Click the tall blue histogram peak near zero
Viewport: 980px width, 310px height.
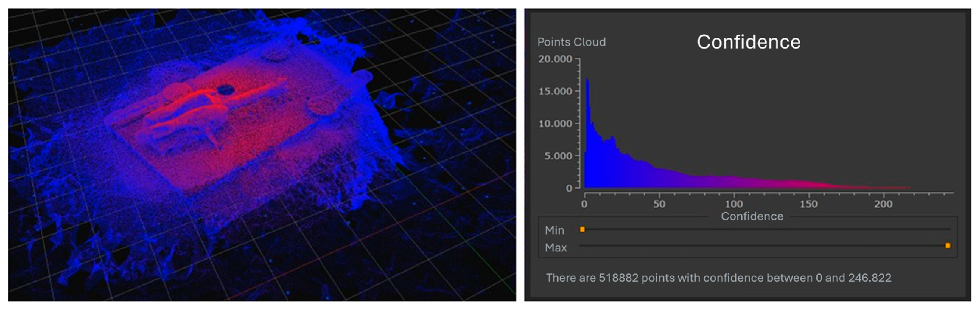(587, 114)
